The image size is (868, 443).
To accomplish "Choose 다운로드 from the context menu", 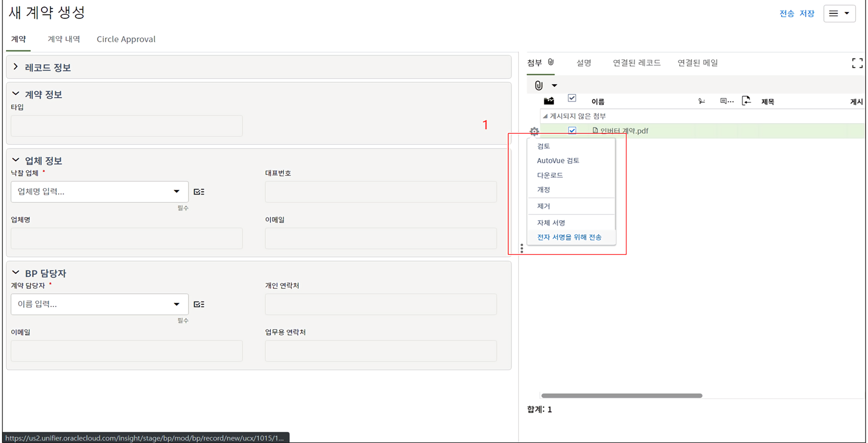I will pyautogui.click(x=550, y=175).
